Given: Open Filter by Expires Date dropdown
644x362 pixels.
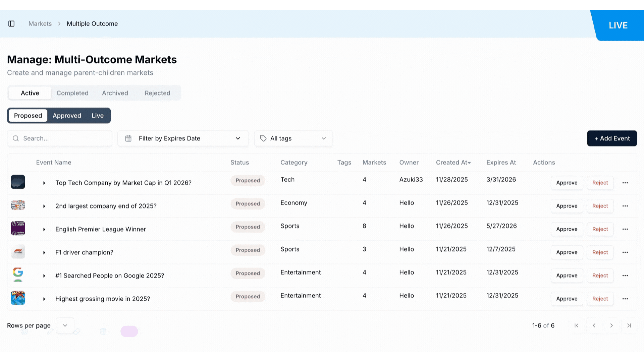Looking at the screenshot, I should tap(183, 138).
